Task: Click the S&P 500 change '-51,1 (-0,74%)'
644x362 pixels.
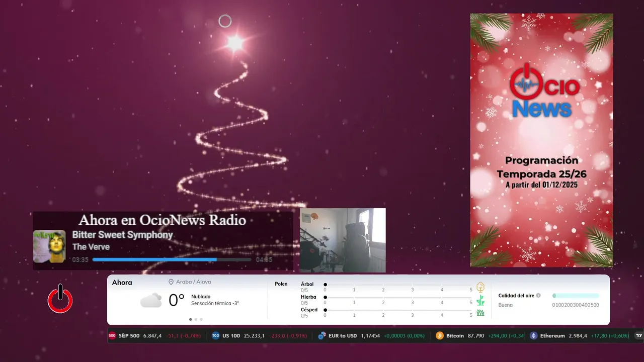Action: [184, 335]
